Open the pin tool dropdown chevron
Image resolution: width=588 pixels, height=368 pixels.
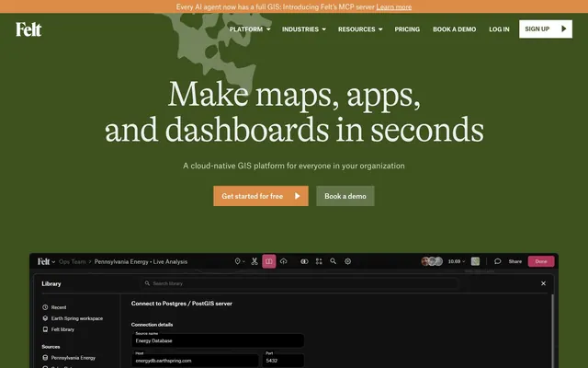pyautogui.click(x=243, y=261)
